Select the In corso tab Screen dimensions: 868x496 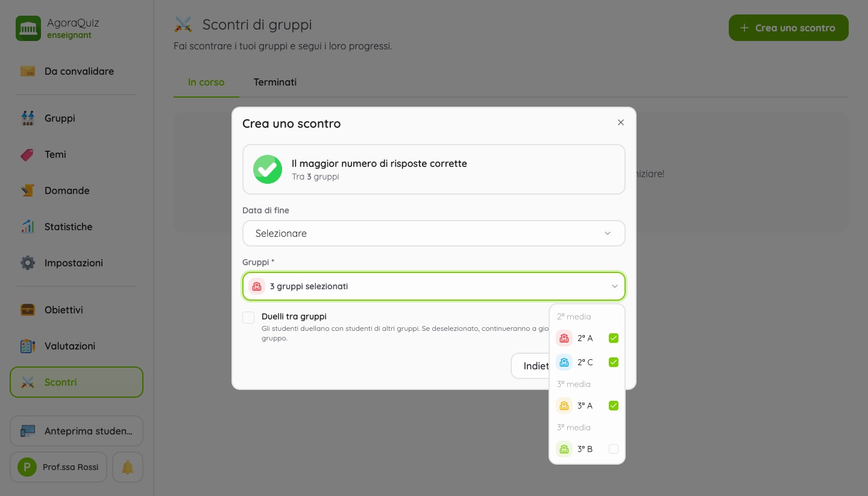206,82
